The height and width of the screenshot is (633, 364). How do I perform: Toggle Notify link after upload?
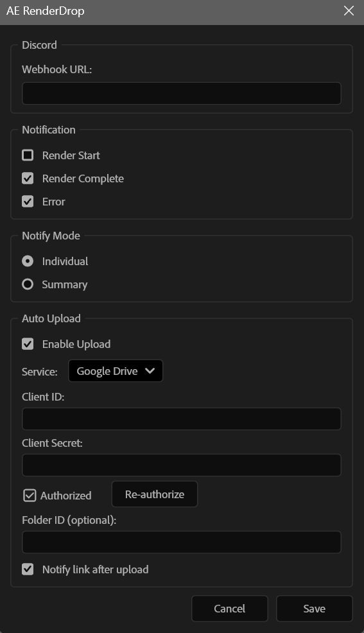click(28, 569)
